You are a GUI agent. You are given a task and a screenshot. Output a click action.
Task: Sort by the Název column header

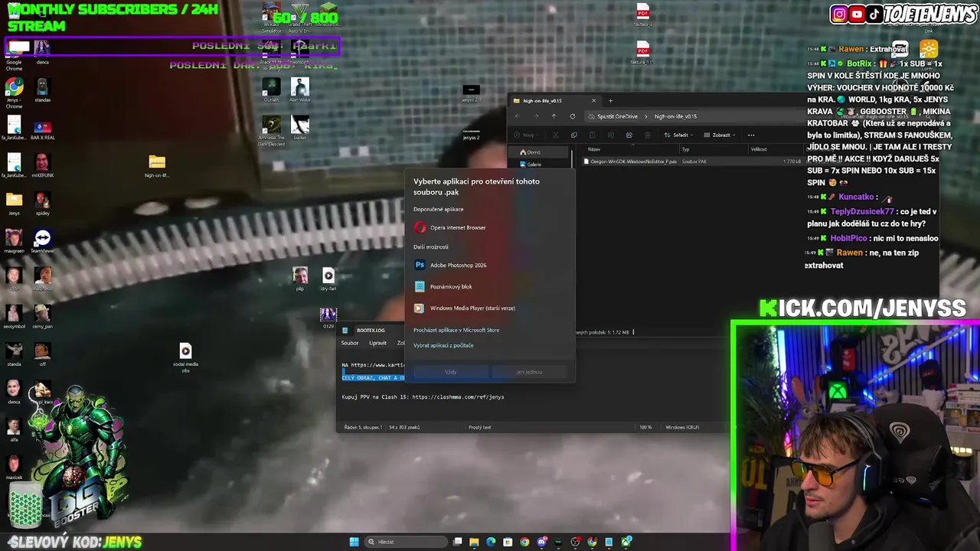[x=594, y=149]
